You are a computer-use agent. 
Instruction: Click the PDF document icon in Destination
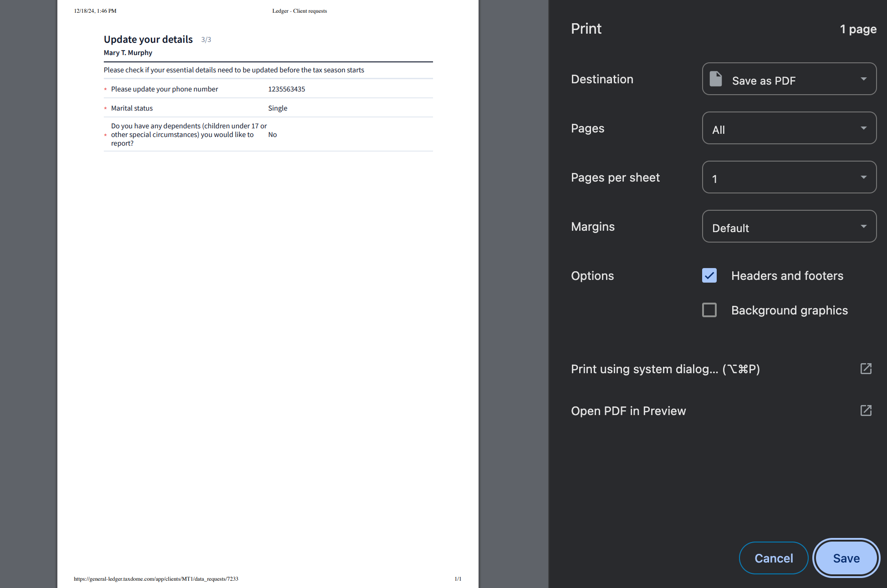point(716,79)
